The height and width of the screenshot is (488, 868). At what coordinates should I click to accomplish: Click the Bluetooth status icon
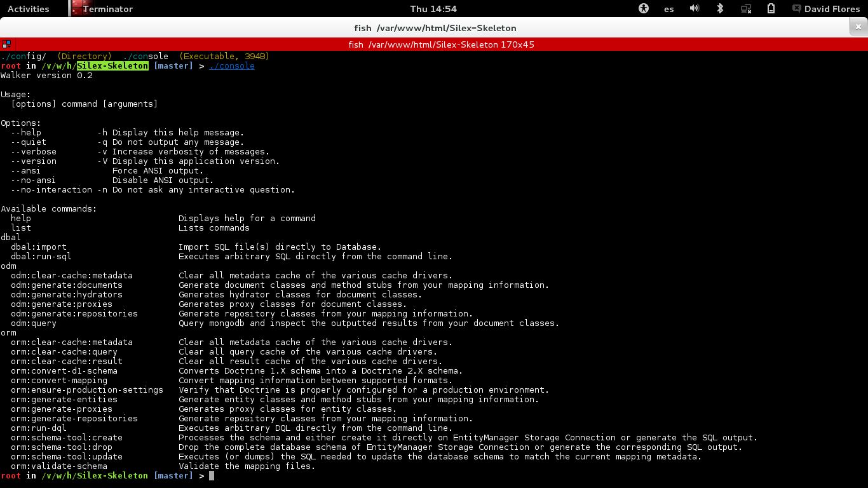coord(720,9)
